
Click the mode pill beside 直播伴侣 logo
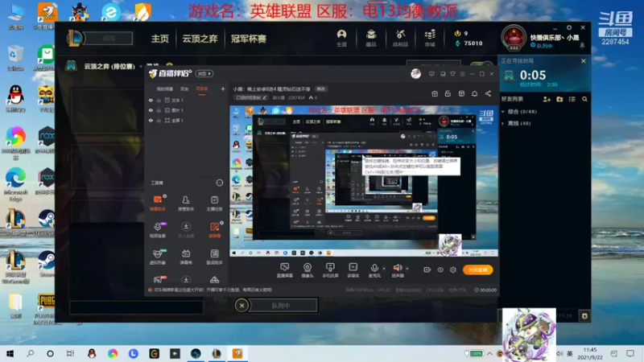coord(204,73)
